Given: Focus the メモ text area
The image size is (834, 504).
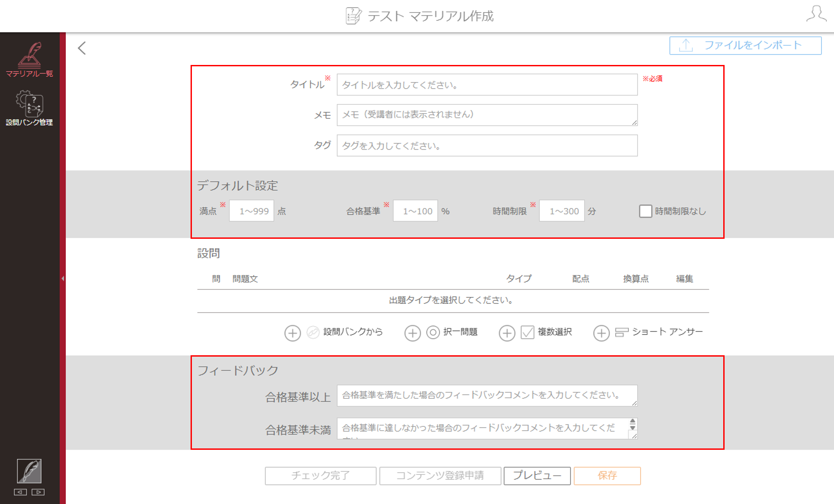Looking at the screenshot, I should tap(487, 115).
